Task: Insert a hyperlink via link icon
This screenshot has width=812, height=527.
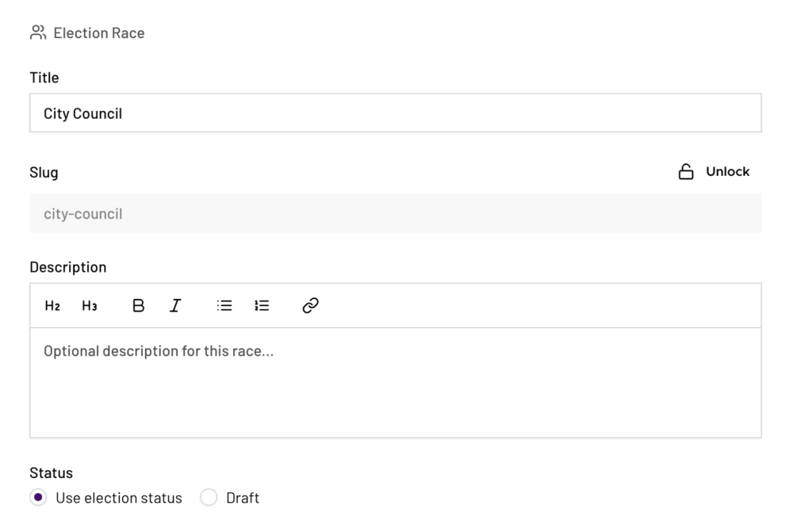Action: point(310,306)
